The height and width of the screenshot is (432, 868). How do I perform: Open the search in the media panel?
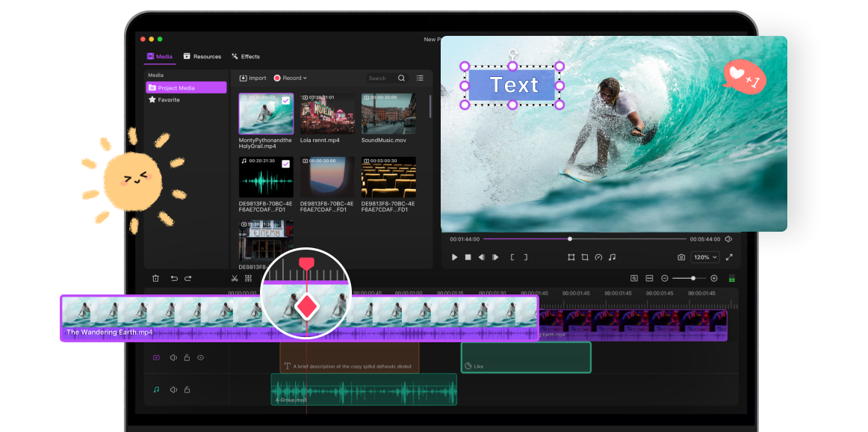tap(401, 78)
